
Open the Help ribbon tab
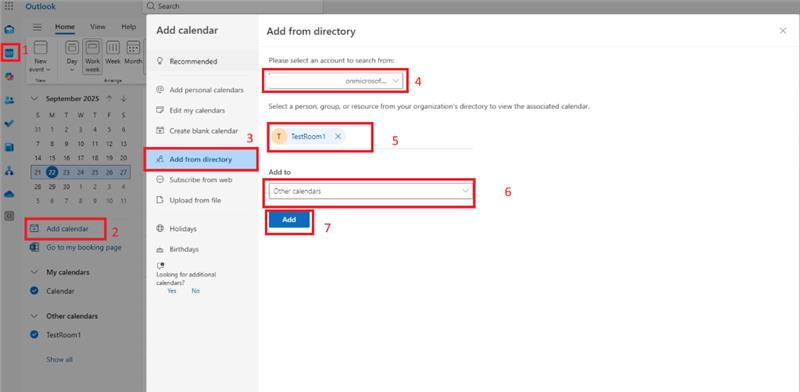pos(129,27)
